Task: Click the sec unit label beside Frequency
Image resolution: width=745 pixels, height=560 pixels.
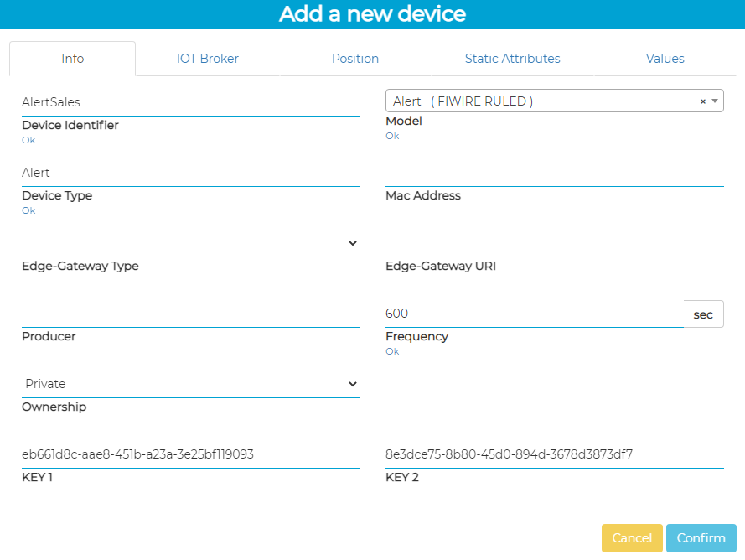Action: pos(703,314)
